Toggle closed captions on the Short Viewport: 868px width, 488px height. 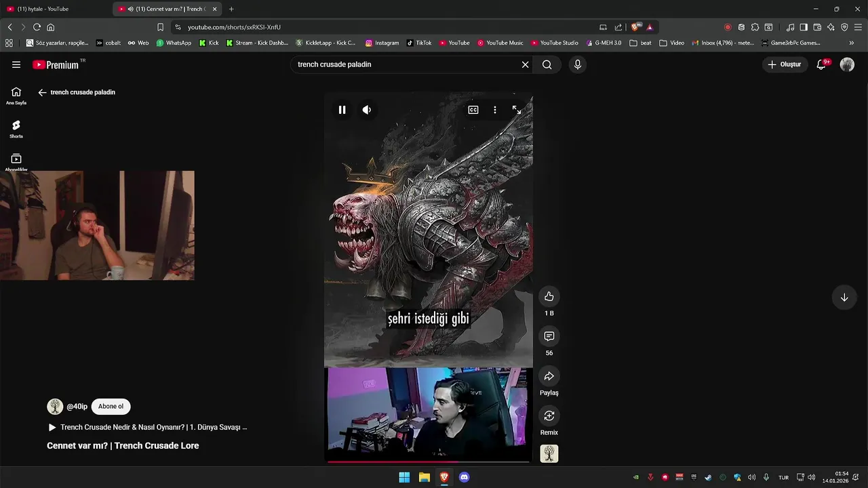coord(473,110)
